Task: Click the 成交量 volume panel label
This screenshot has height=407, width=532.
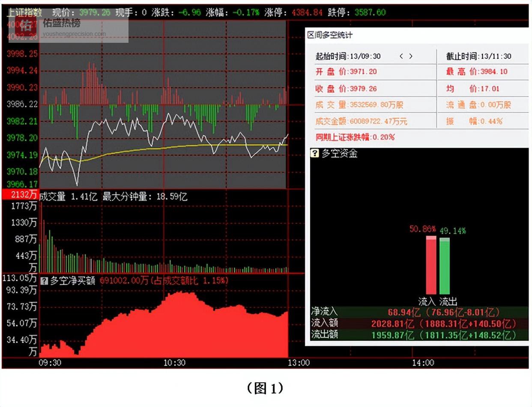Action: pyautogui.click(x=52, y=196)
